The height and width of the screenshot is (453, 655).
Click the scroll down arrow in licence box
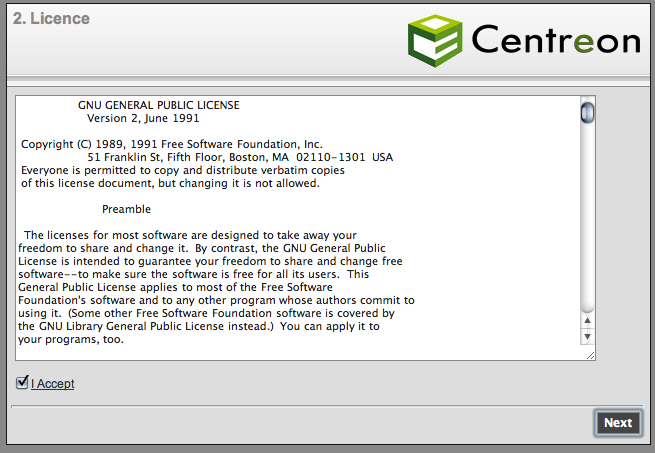(588, 337)
